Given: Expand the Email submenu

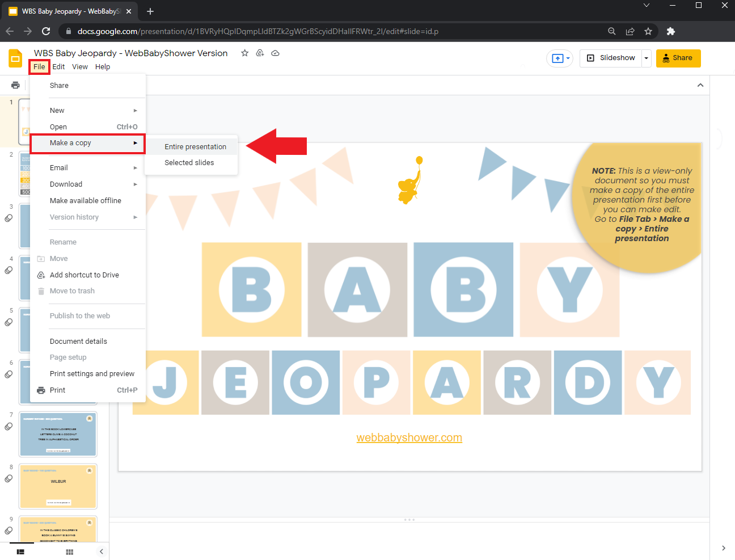Looking at the screenshot, I should click(88, 168).
